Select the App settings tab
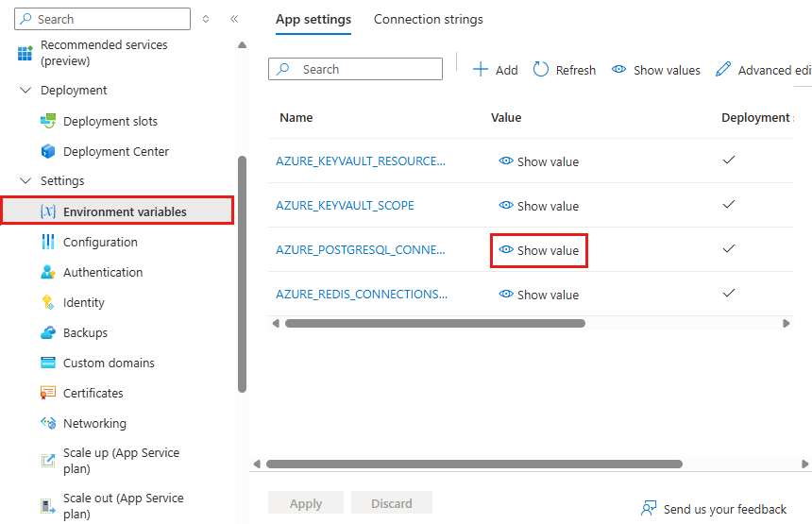Screen dimensions: 812x524 313,19
